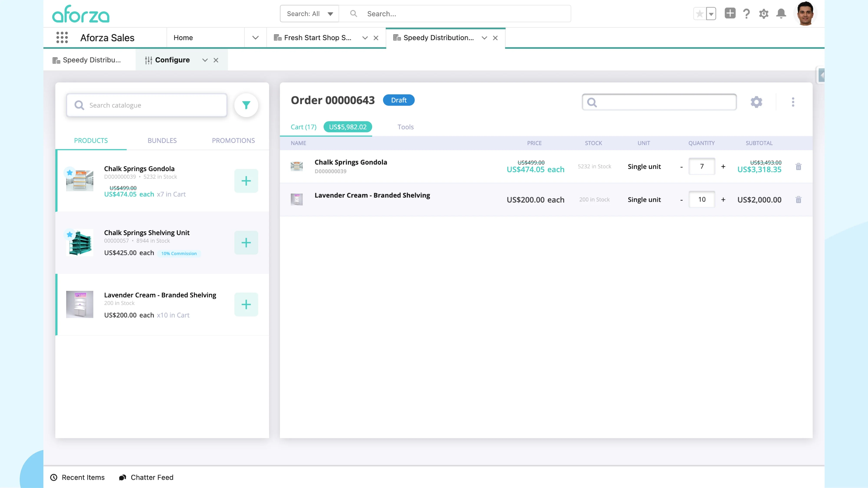Open the order more options kebab menu
Image resolution: width=868 pixels, height=488 pixels.
[x=793, y=102]
